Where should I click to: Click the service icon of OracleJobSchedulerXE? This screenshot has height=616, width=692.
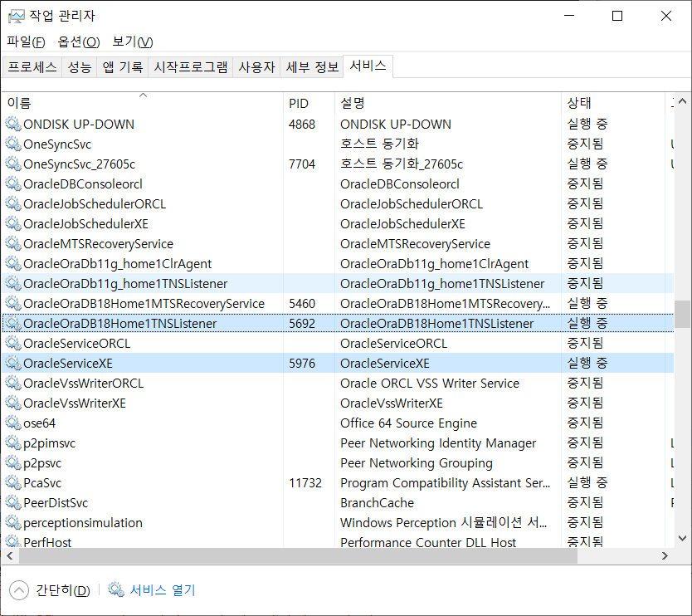(x=13, y=223)
